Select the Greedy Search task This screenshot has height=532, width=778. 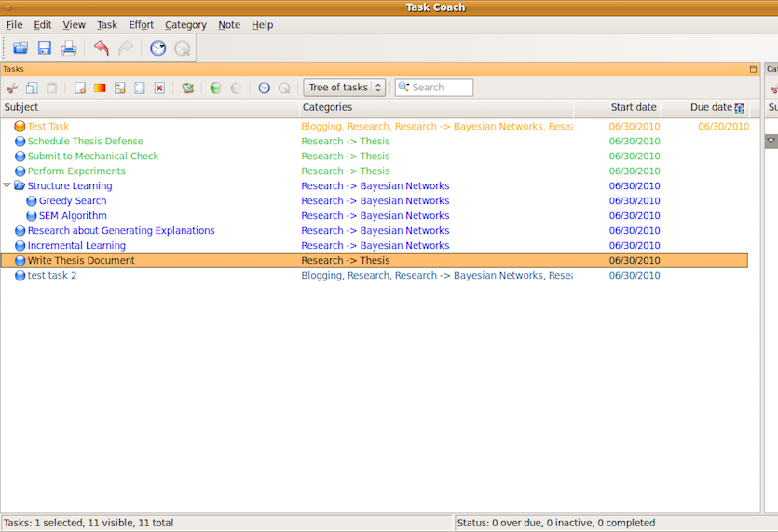[73, 201]
